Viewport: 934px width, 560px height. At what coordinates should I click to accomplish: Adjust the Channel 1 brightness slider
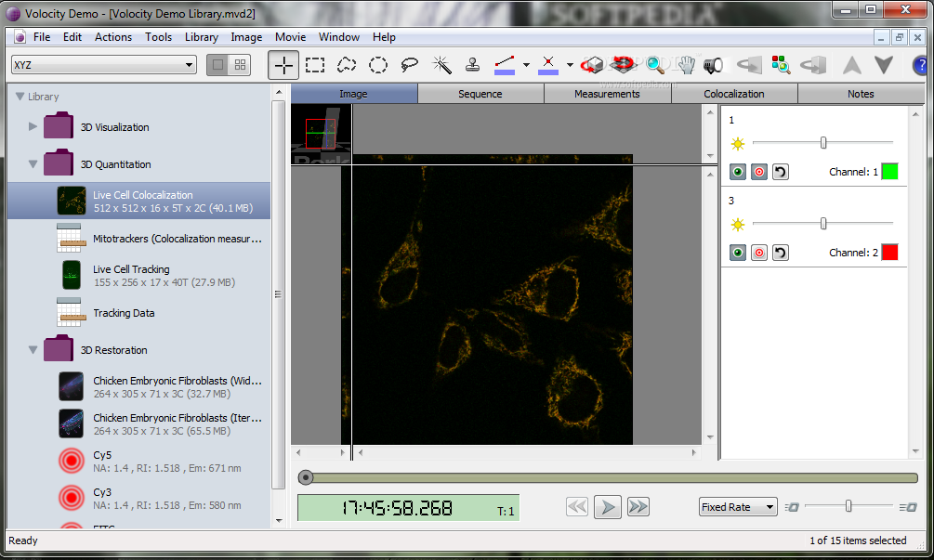click(x=823, y=142)
